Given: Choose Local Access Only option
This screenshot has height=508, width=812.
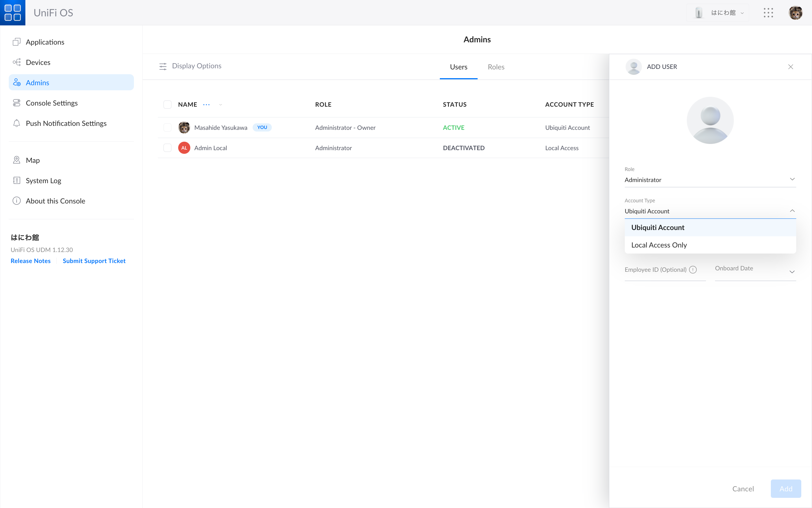Looking at the screenshot, I should (710, 245).
